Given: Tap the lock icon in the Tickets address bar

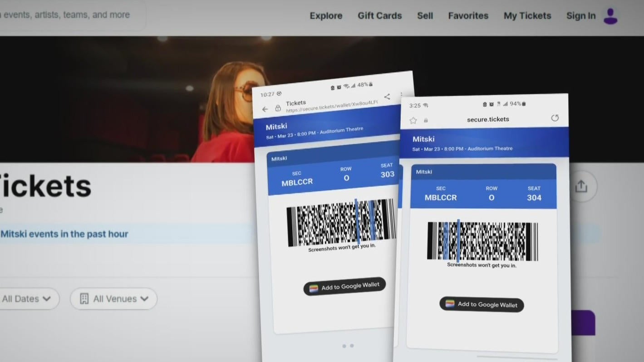Looking at the screenshot, I should 278,108.
